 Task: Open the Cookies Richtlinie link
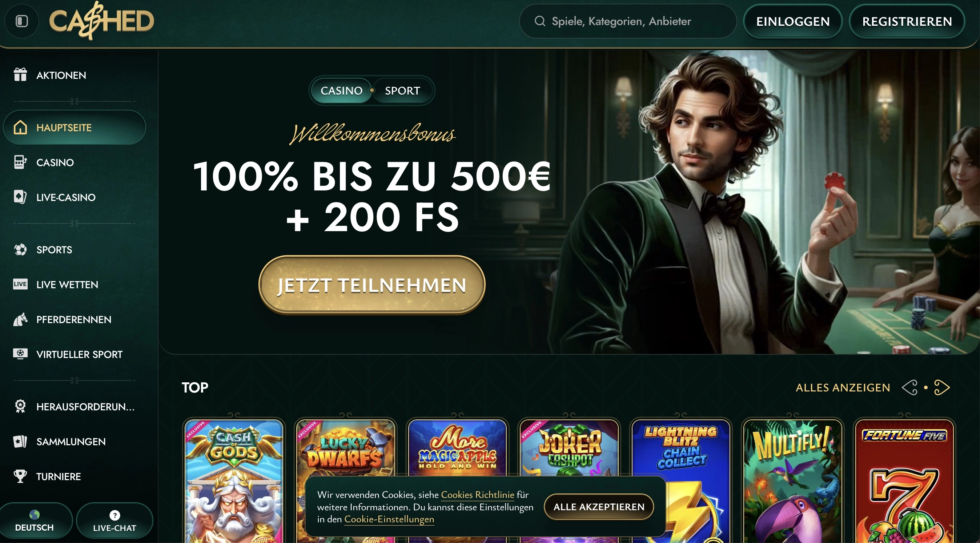(477, 494)
